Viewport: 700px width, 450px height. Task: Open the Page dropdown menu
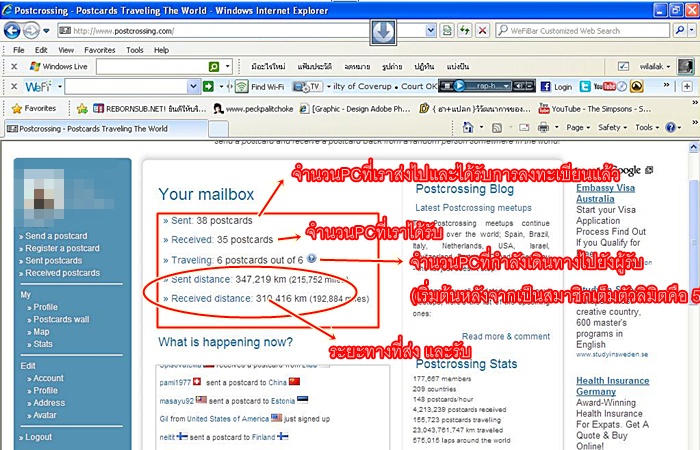click(x=578, y=128)
